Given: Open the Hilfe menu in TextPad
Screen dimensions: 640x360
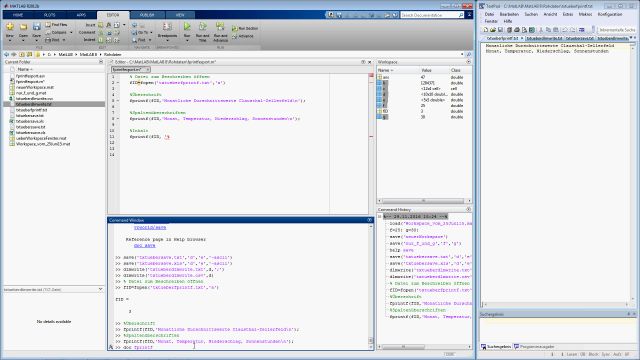Looking at the screenshot, I should [x=508, y=21].
